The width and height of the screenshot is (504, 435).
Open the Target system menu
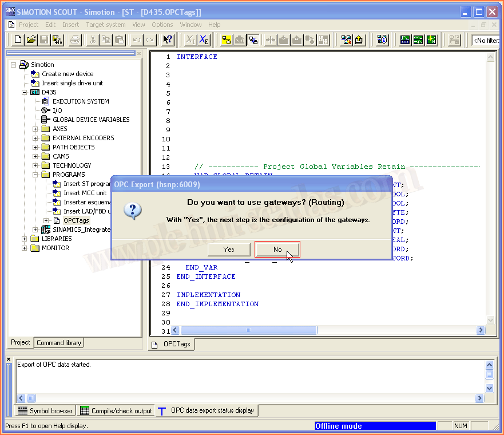pos(105,25)
